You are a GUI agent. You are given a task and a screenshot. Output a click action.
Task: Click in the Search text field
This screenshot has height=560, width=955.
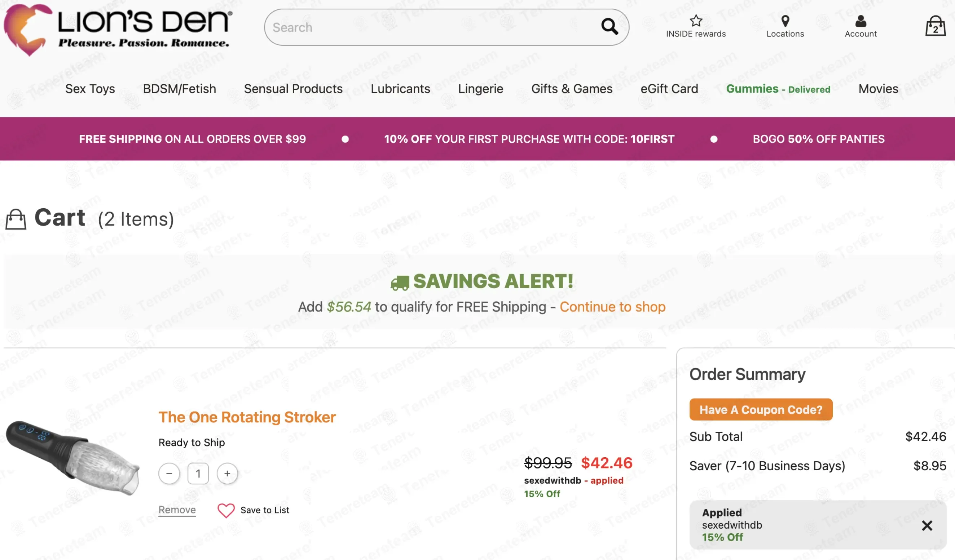point(432,27)
